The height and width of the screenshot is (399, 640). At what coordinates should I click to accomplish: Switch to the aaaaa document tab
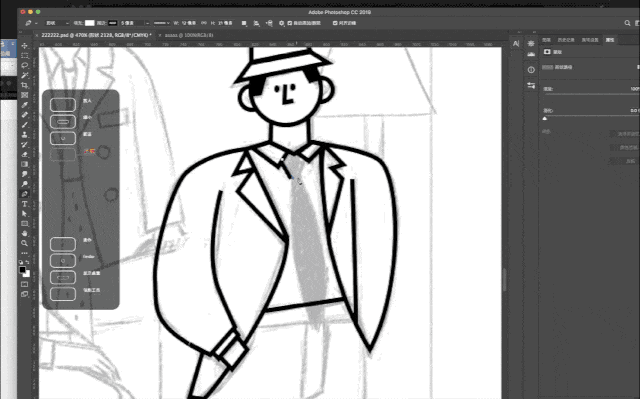pyautogui.click(x=189, y=35)
